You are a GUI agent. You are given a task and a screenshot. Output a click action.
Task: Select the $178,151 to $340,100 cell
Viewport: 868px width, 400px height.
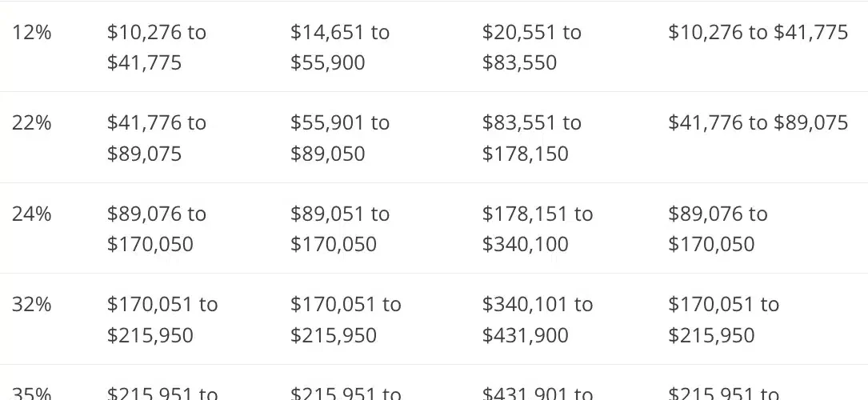pos(538,229)
